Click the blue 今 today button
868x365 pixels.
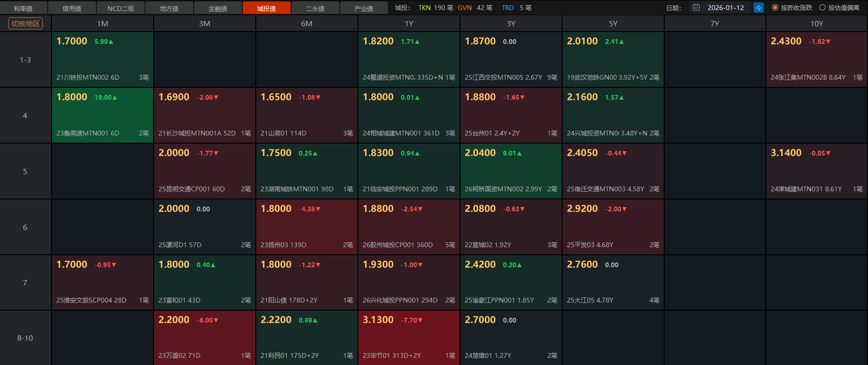tap(758, 8)
